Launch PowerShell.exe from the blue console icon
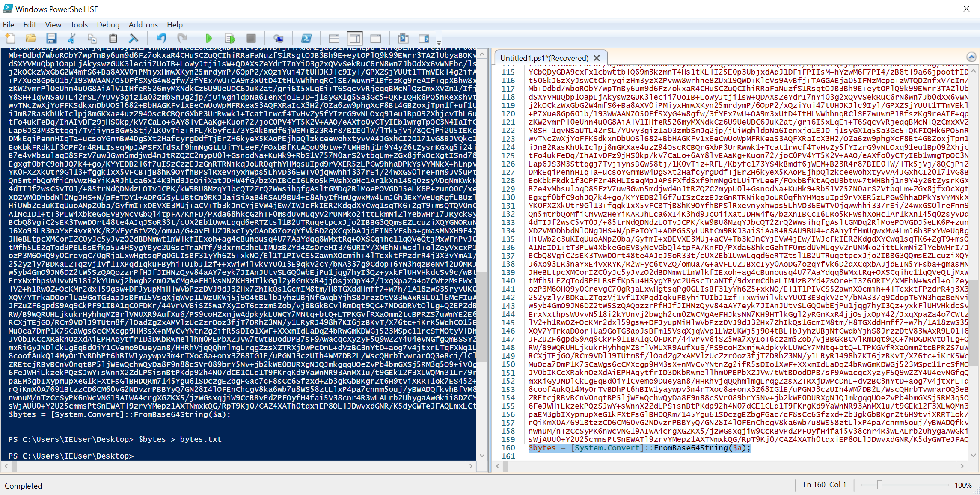 click(x=306, y=39)
